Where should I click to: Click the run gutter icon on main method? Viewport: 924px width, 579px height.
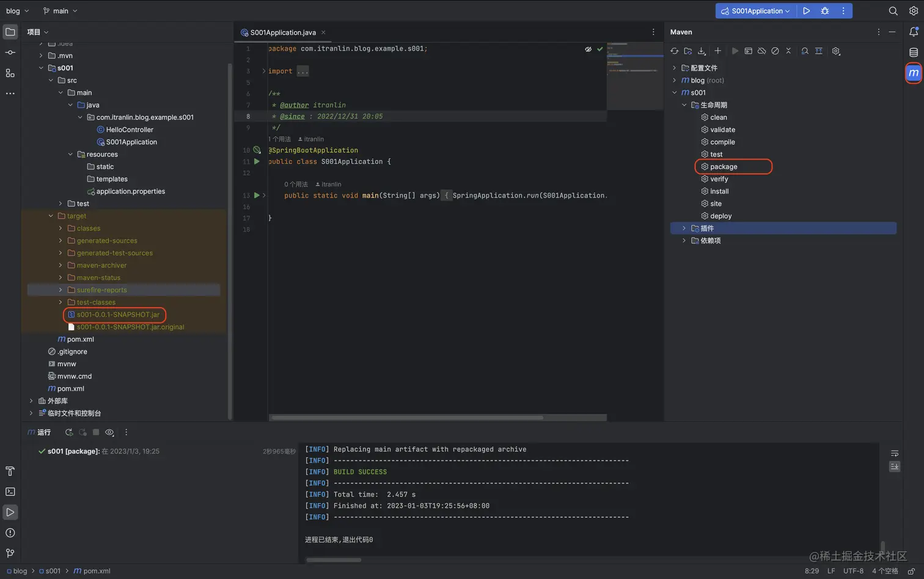pyautogui.click(x=257, y=195)
